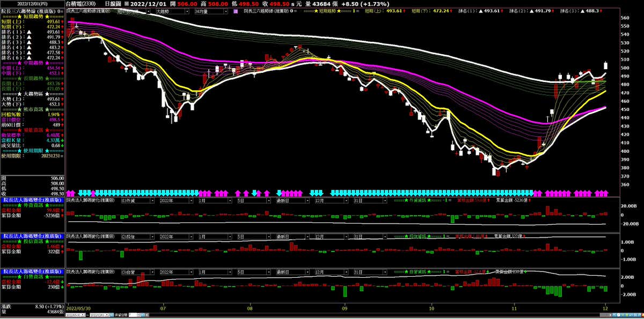Click the 2022/05/30 start date on the timeline
Viewport: 644px width, 319px height.
(78, 308)
